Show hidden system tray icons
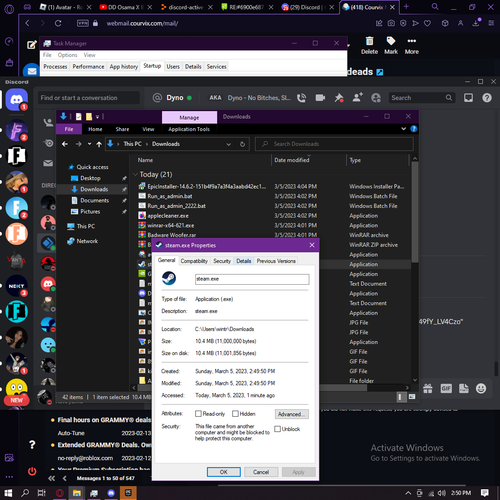The image size is (500, 500). [x=408, y=493]
